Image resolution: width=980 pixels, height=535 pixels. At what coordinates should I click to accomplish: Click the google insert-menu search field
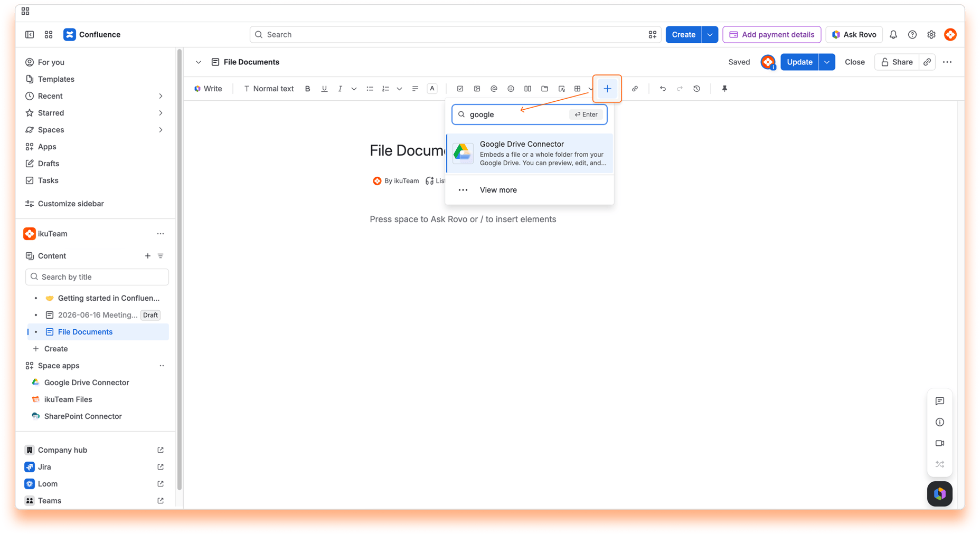coord(530,114)
